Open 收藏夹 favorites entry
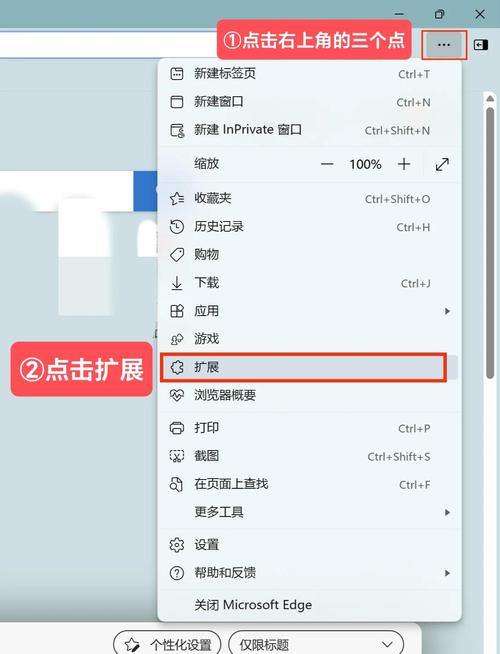 click(309, 199)
